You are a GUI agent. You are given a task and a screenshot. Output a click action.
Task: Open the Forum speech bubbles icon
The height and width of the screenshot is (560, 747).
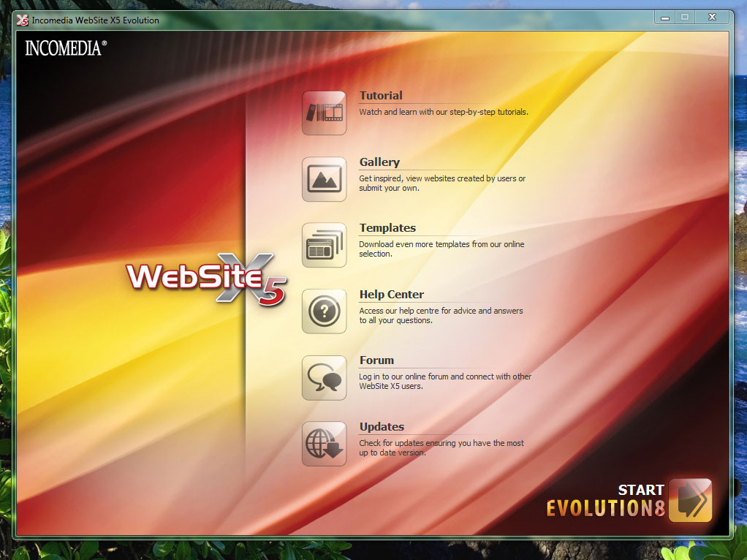pos(324,377)
